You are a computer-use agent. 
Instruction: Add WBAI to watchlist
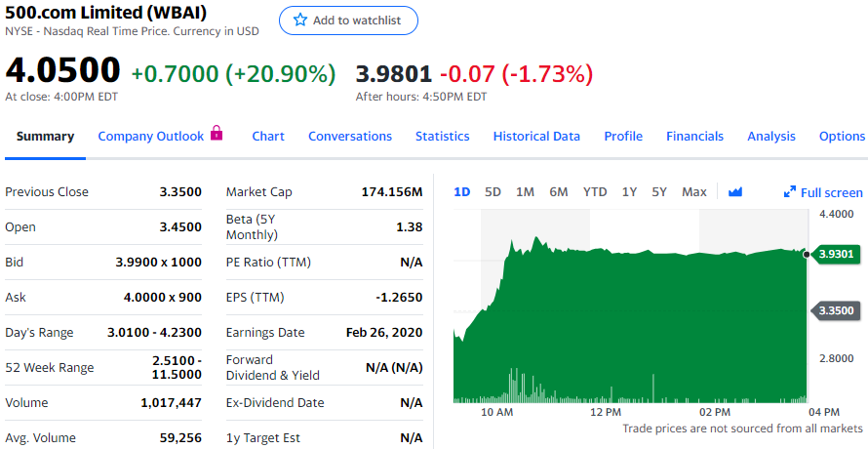348,20
